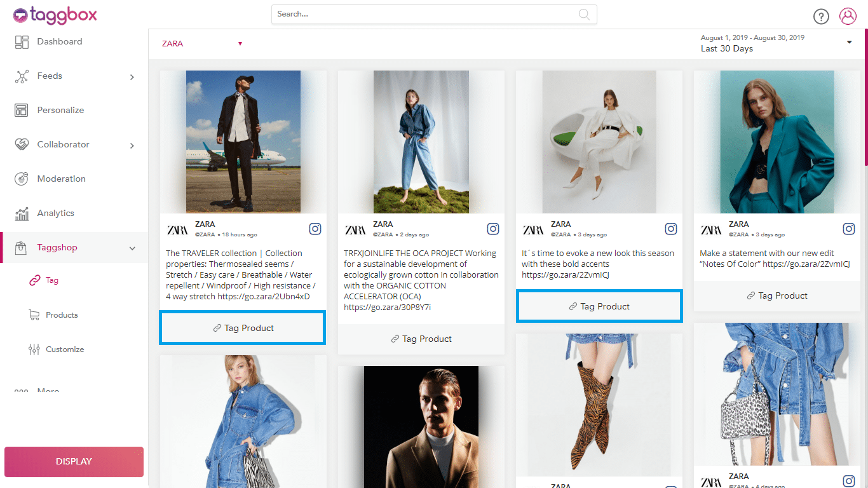868x488 pixels.
Task: Click the Moderation icon in sidebar
Action: tap(22, 179)
